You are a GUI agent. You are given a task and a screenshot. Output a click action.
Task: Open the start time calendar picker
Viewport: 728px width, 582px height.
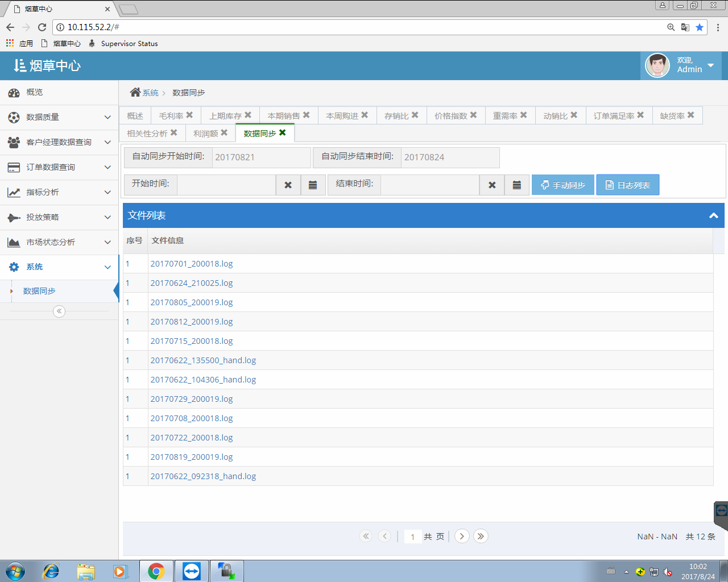click(313, 185)
